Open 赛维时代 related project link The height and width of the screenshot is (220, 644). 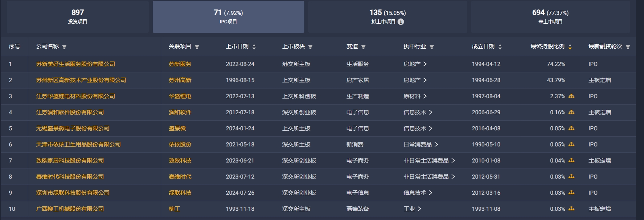click(180, 177)
